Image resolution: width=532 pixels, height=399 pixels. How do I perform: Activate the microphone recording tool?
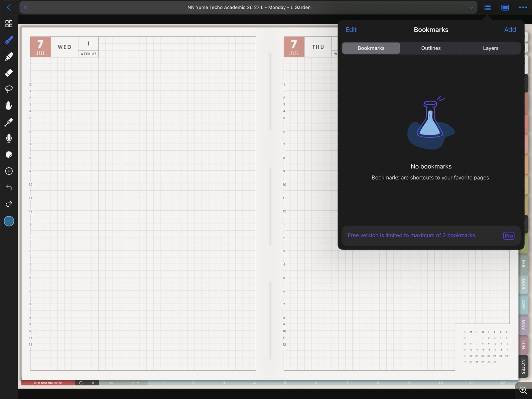tap(9, 138)
